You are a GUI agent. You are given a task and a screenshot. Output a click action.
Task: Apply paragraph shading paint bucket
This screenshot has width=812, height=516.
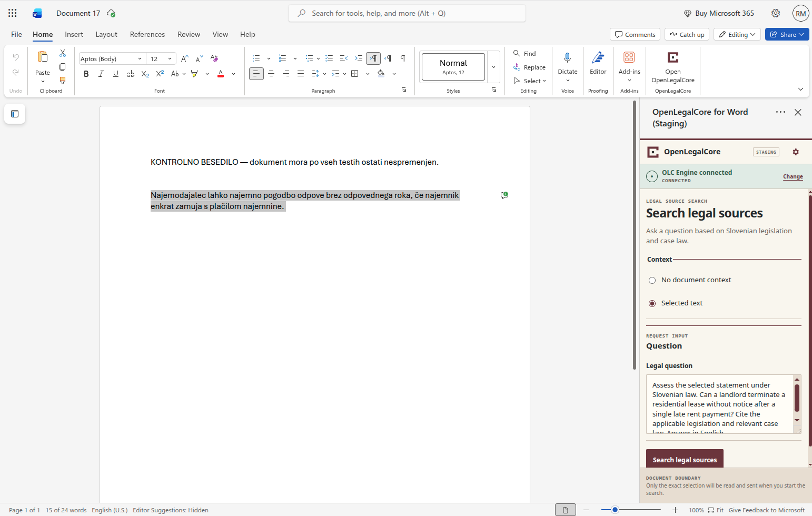point(381,74)
